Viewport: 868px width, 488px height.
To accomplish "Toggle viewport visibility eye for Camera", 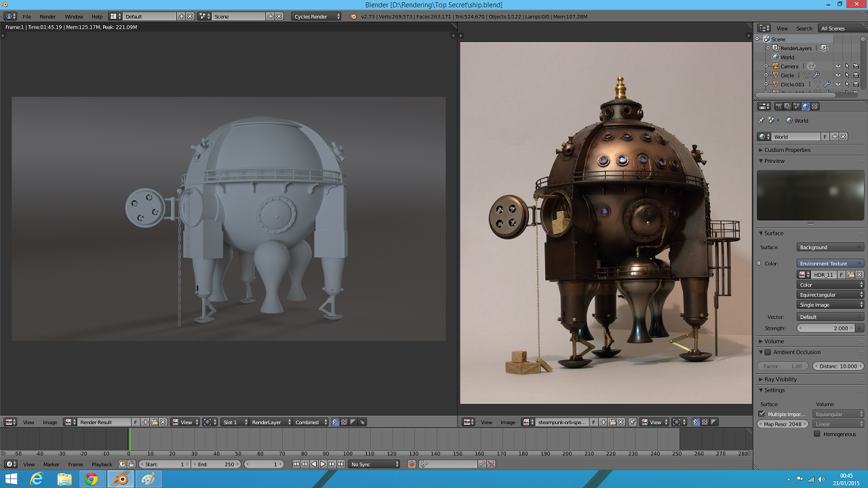I will (x=837, y=67).
